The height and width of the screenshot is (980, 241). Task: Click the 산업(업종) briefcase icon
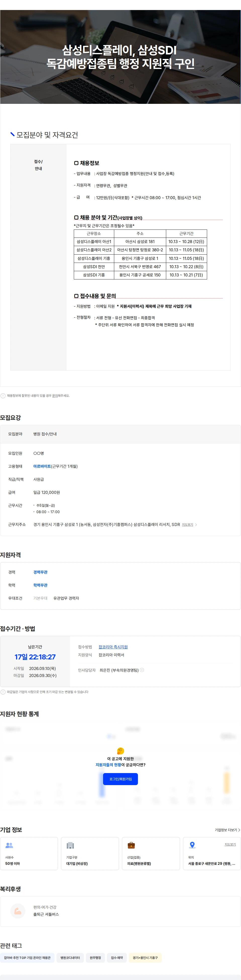tap(131, 845)
